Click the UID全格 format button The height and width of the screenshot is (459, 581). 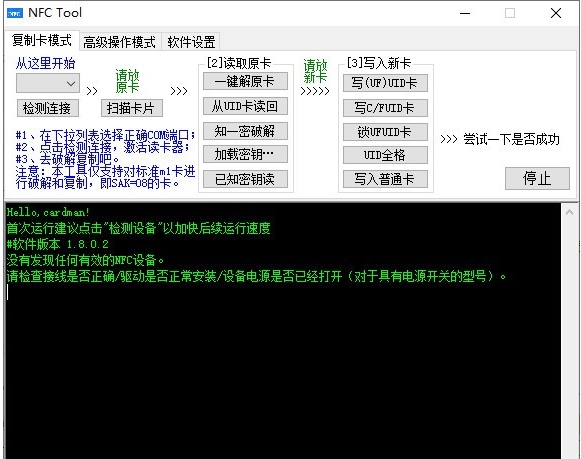click(385, 155)
